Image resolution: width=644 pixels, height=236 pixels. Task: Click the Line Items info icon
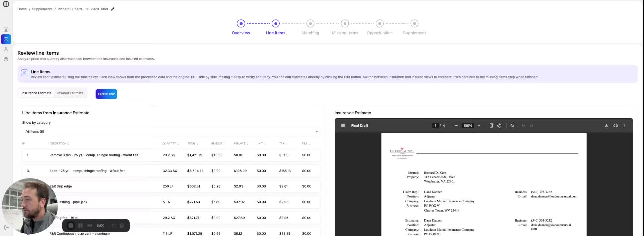tap(24, 73)
